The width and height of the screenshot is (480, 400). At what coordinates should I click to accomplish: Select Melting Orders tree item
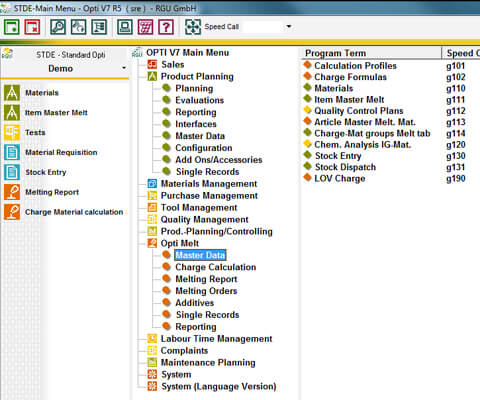(x=206, y=291)
